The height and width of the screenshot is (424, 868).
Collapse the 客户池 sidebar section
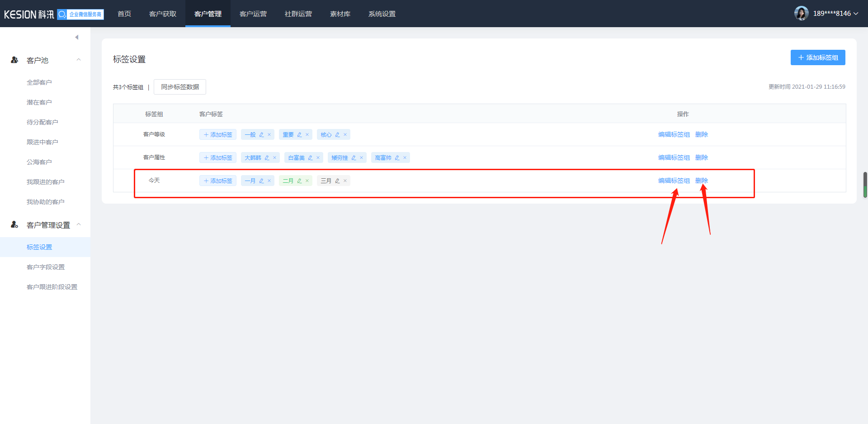pyautogui.click(x=79, y=60)
